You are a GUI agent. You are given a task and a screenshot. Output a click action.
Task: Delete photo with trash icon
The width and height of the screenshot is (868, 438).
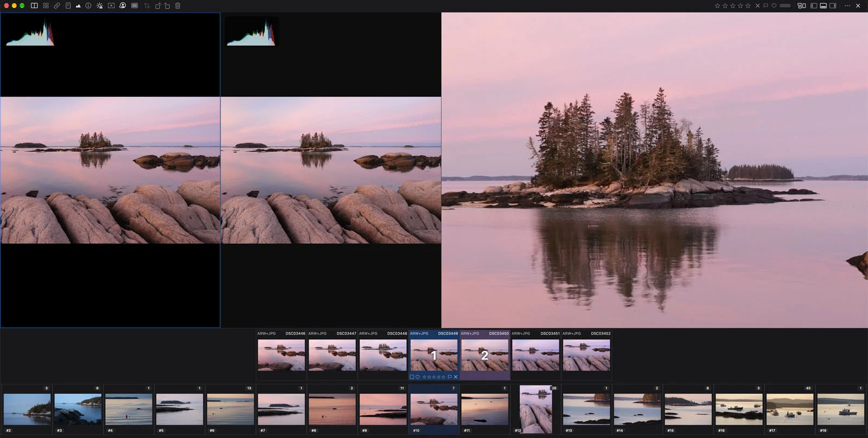click(x=177, y=5)
